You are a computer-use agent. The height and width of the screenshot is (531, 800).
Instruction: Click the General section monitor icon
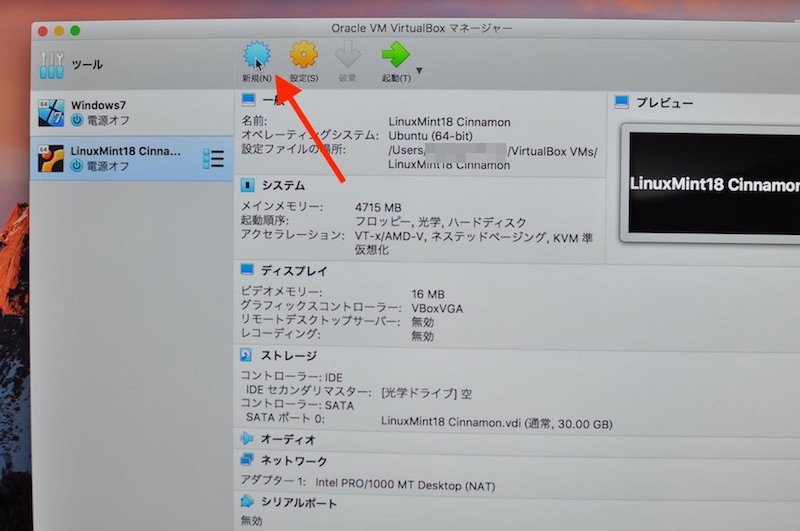click(x=248, y=99)
